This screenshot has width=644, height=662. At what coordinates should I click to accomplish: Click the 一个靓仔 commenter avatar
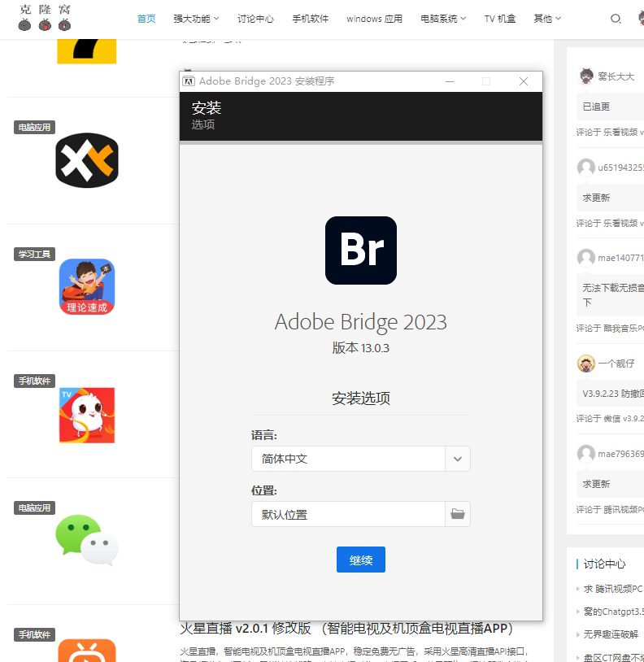[x=585, y=364]
